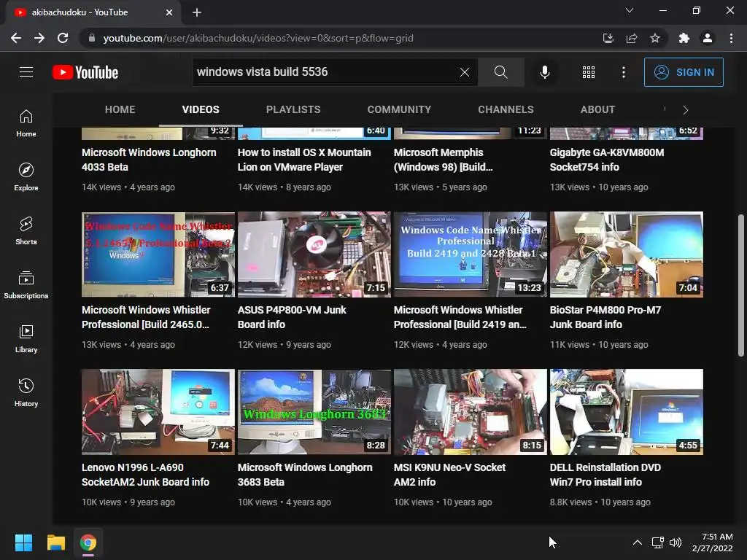The width and height of the screenshot is (747, 560).
Task: Open File Explorer from the taskbar
Action: (x=55, y=542)
